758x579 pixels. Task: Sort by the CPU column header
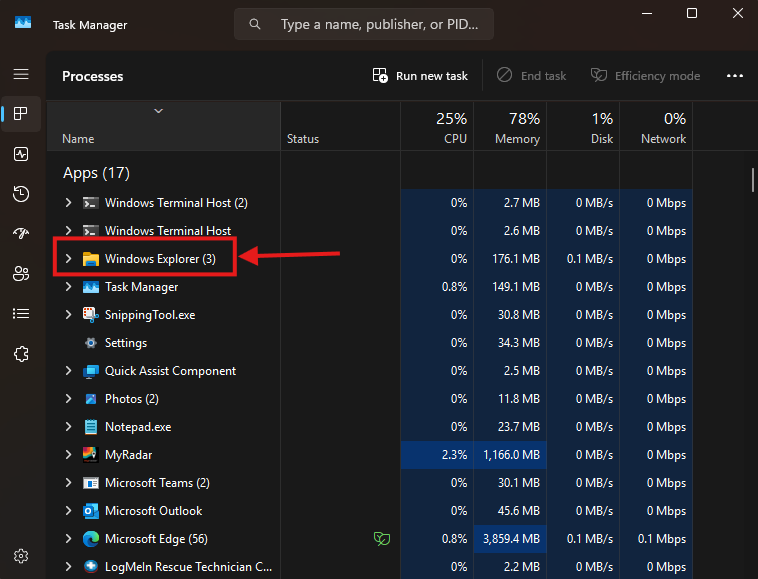pos(437,127)
